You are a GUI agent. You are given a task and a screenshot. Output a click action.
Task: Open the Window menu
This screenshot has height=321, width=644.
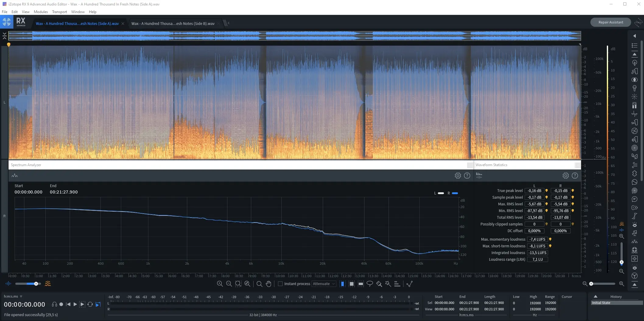[78, 12]
